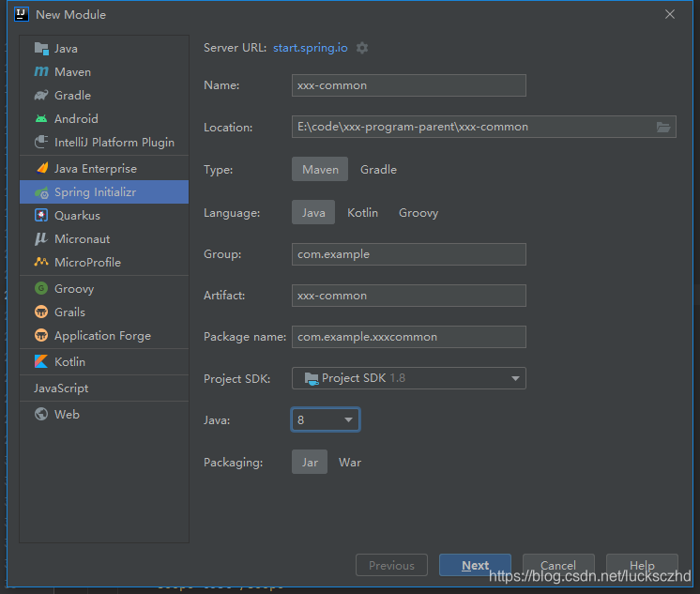
Task: Click the Previous button
Action: tap(391, 566)
